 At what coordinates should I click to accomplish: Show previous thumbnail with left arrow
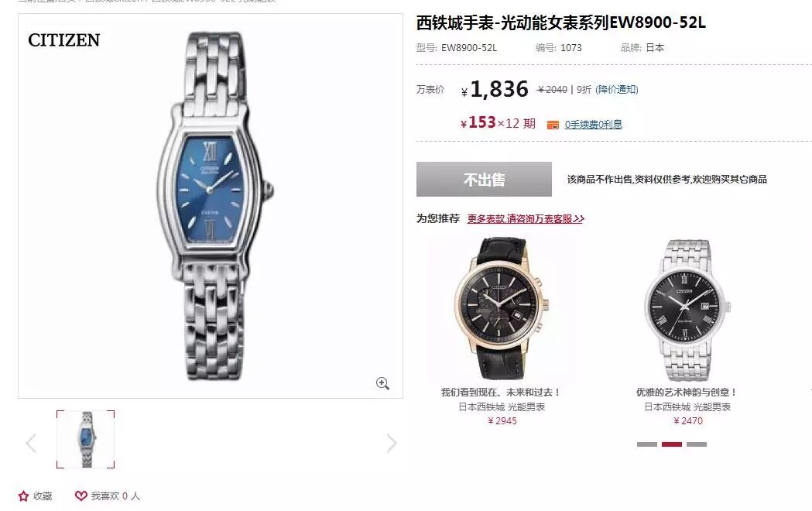coord(31,443)
